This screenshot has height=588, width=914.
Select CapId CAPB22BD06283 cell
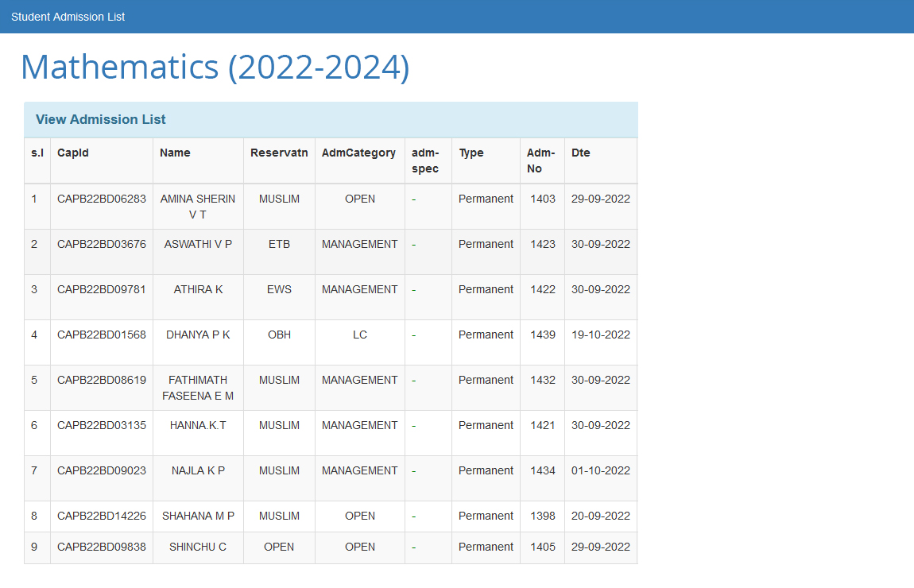[102, 199]
